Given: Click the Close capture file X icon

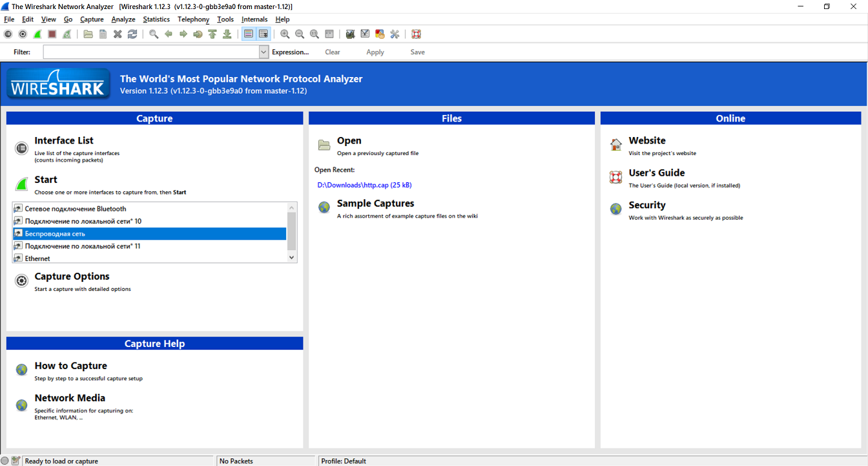Looking at the screenshot, I should point(118,34).
